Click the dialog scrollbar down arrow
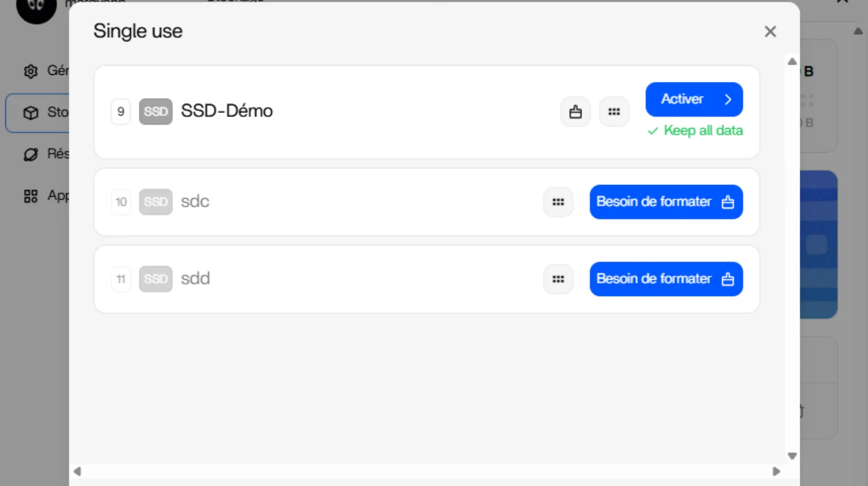 click(792, 456)
